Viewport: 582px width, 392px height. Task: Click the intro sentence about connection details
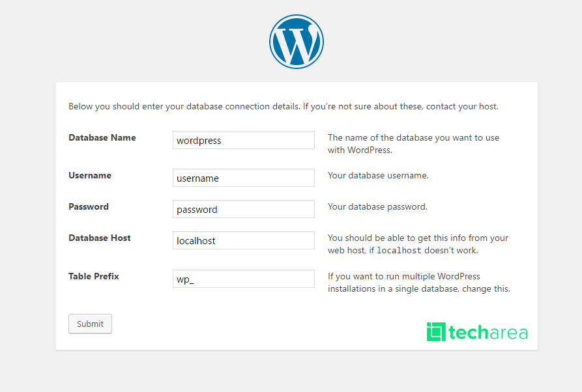[284, 106]
